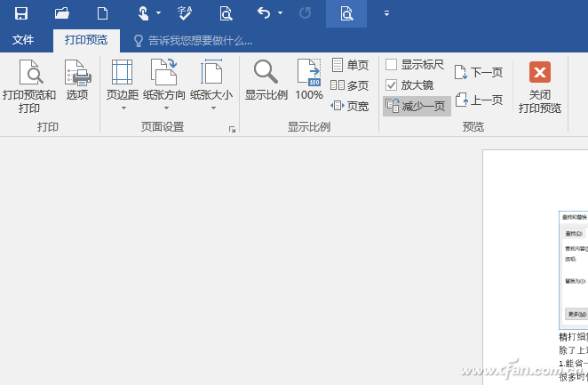
Task: Click the print preview icon beside spelling check
Action: [x=226, y=13]
